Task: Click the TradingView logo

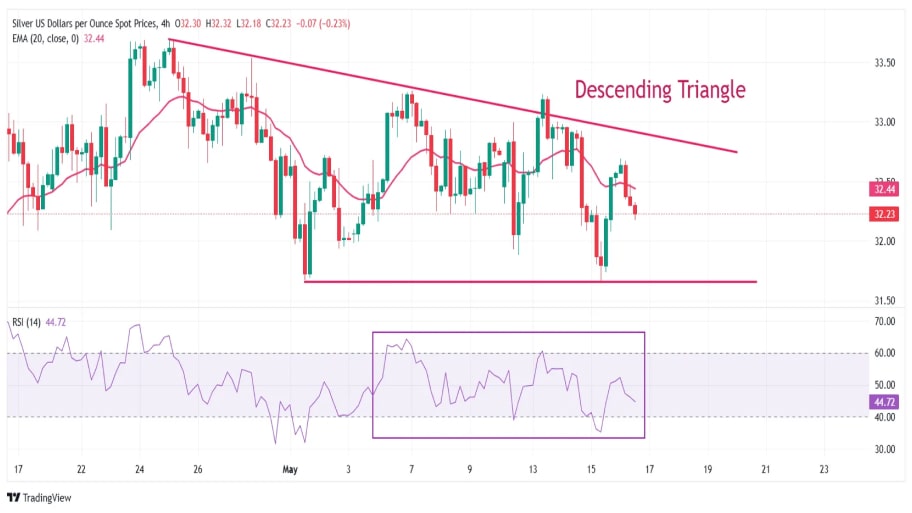Action: [39, 497]
